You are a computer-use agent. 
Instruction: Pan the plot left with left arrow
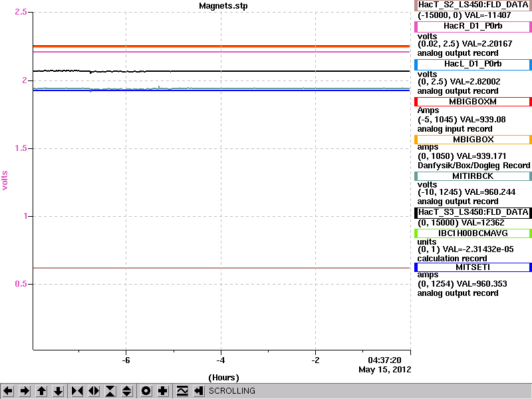tap(8, 391)
